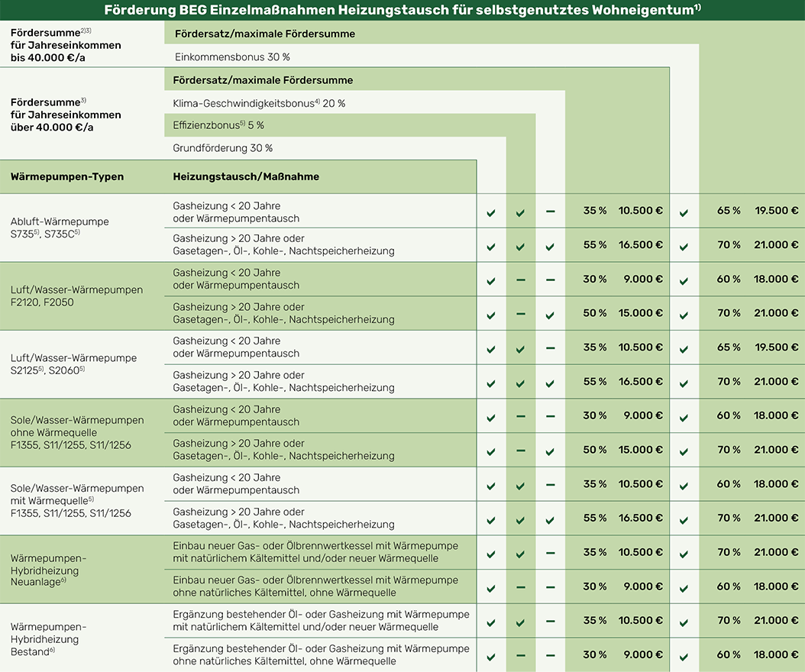Screen dimensions: 805x672
Task: Click 'Sole/Wasser-Wärmepumpen ohne Wärmequelle' type cell
Action: (x=77, y=432)
